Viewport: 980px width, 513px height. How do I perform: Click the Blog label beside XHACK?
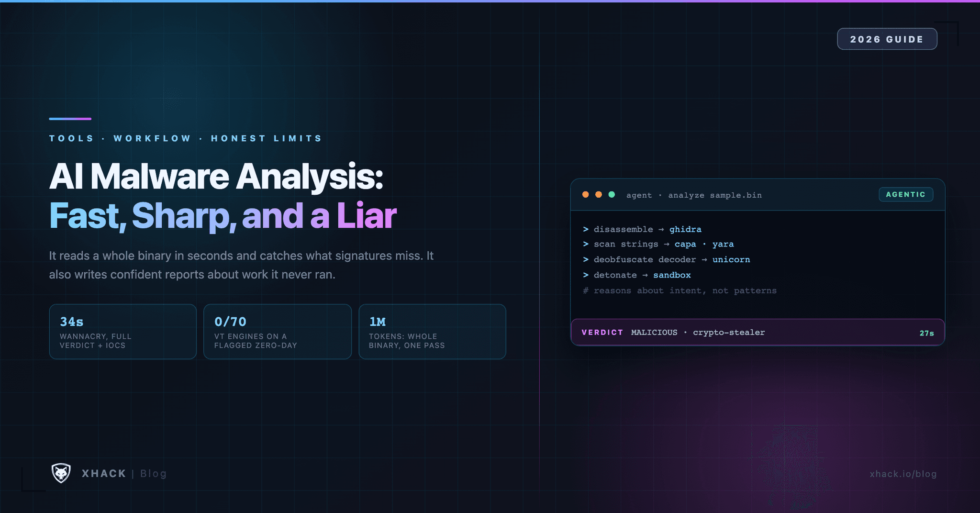[153, 473]
